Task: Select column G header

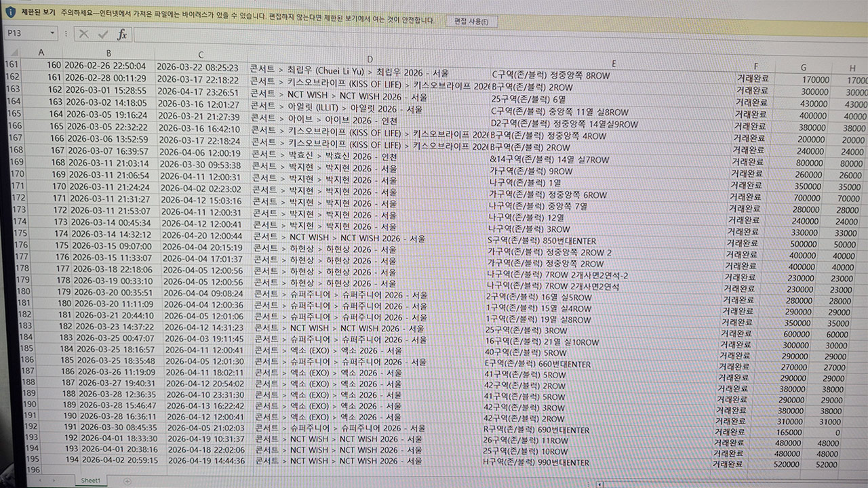Action: (804, 68)
